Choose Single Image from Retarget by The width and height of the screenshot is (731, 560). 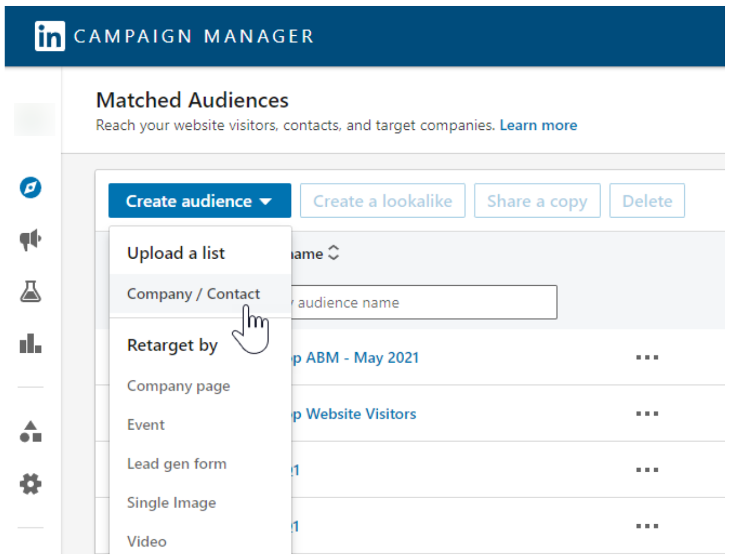pyautogui.click(x=171, y=503)
